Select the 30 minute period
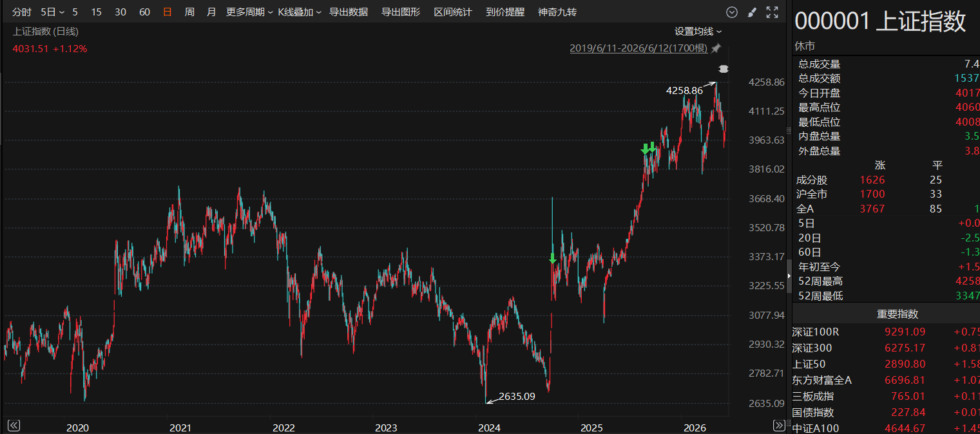 pos(120,12)
